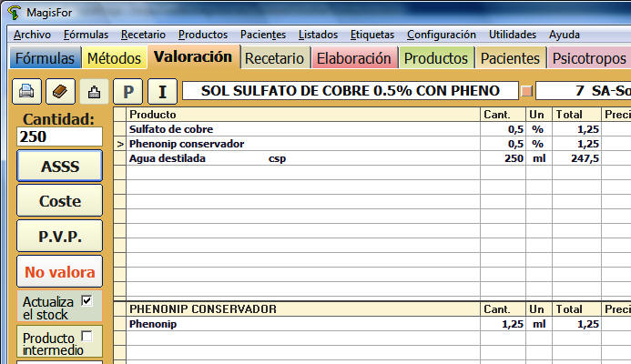This screenshot has height=364, width=631.
Task: Click the Coste button
Action: point(60,201)
